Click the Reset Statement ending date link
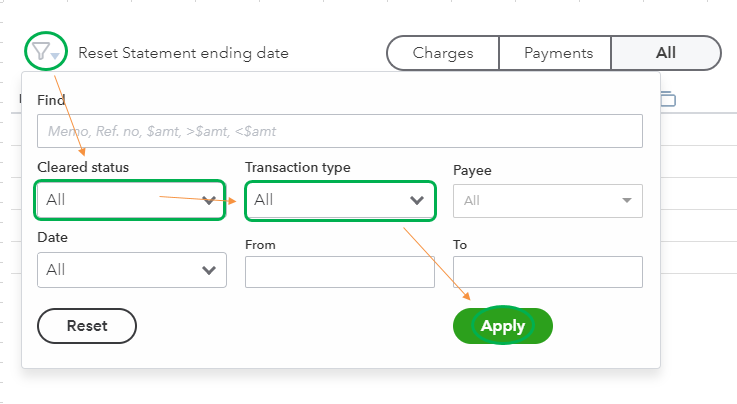 tap(183, 53)
